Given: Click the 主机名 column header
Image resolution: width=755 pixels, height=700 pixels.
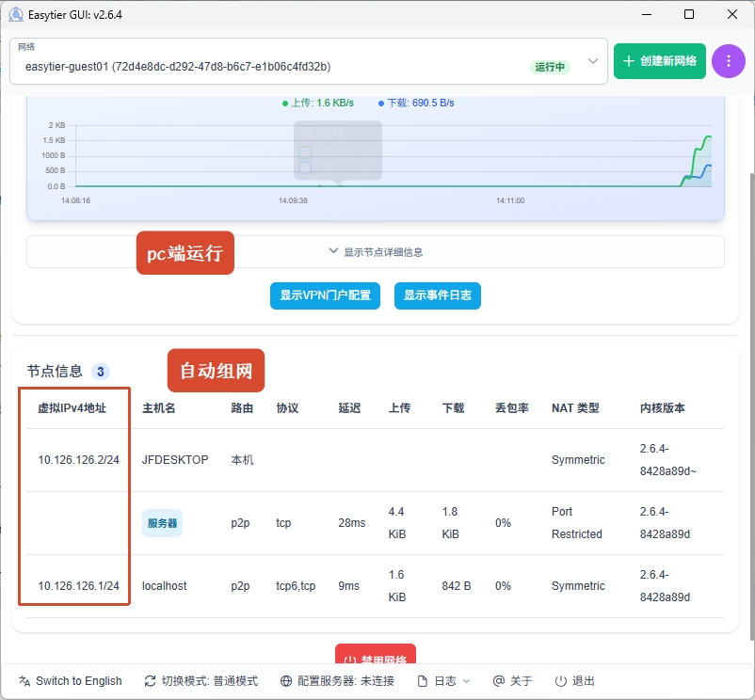Looking at the screenshot, I should (x=159, y=408).
